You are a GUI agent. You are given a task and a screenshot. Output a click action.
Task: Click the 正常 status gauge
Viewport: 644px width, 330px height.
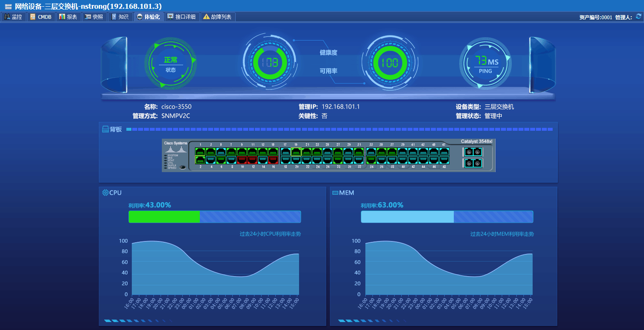[x=171, y=63]
